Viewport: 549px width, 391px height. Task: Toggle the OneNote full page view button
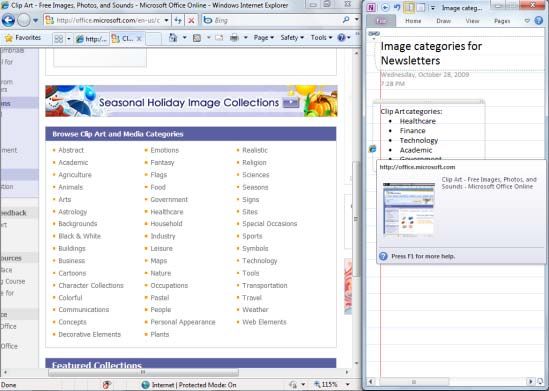(421, 7)
